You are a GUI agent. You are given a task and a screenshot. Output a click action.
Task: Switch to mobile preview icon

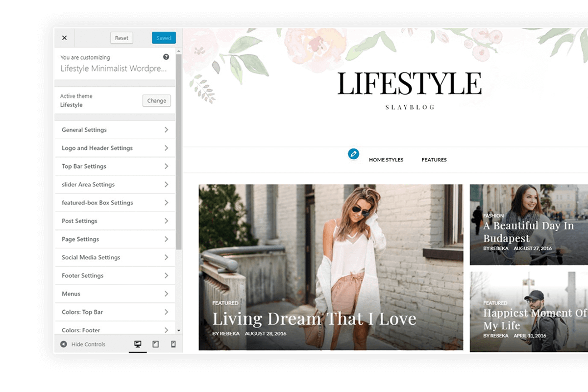click(173, 344)
